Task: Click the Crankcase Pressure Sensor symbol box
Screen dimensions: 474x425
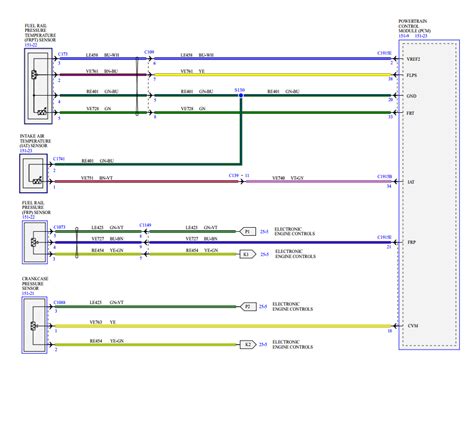Action: pos(35,325)
